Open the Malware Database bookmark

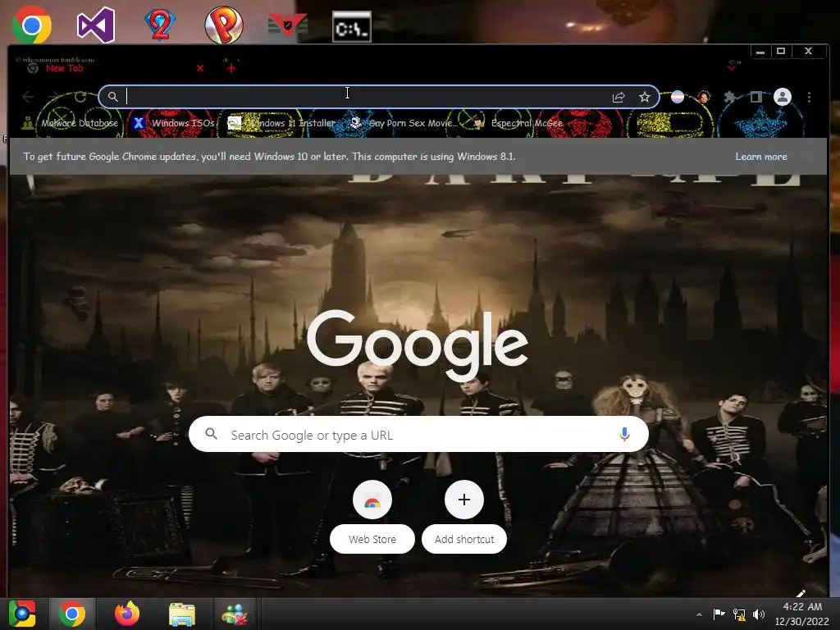70,123
